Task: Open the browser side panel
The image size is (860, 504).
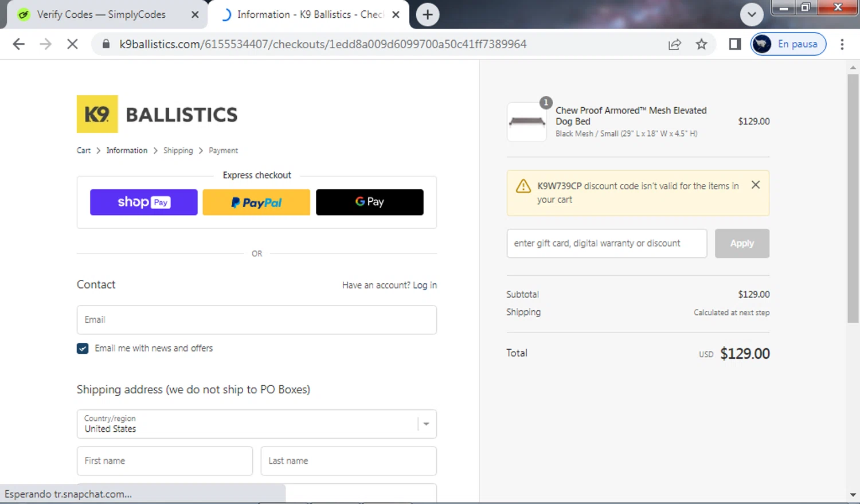Action: point(734,44)
